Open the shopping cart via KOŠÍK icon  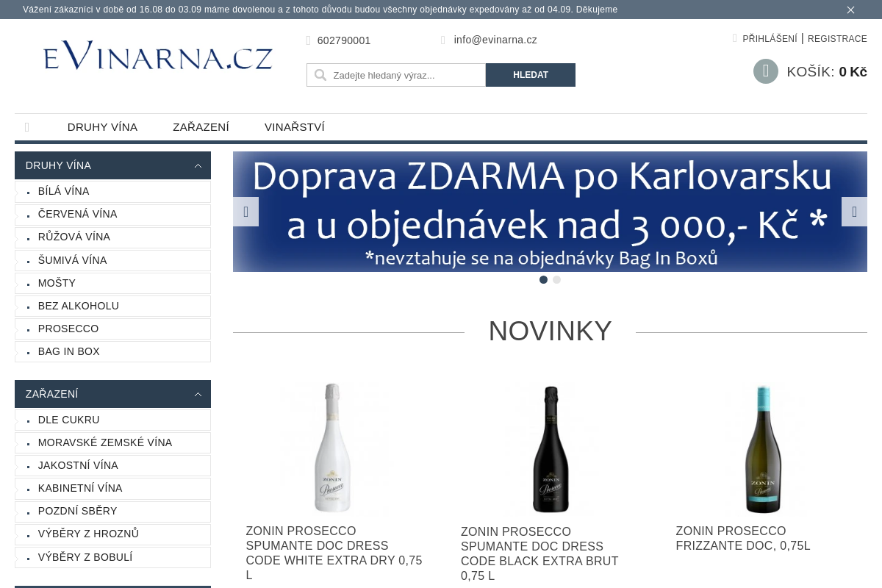click(x=765, y=71)
